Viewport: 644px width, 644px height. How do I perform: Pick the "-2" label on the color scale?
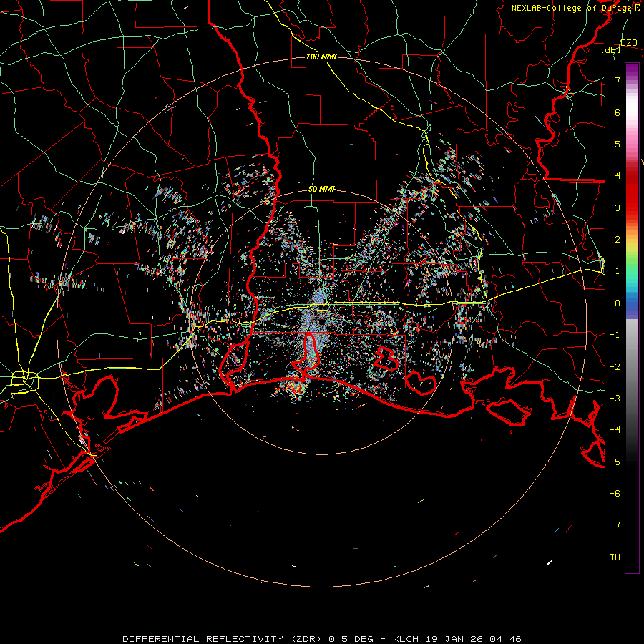point(615,367)
